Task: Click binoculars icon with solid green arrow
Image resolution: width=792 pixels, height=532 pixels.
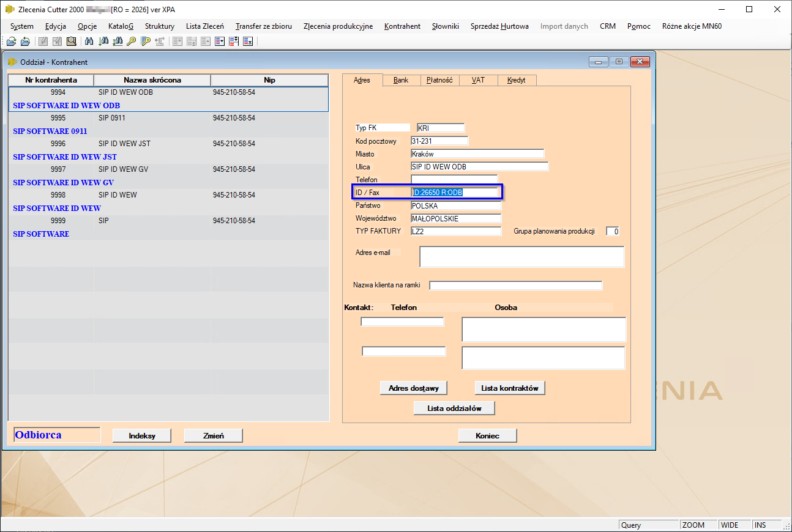Action: click(x=103, y=41)
